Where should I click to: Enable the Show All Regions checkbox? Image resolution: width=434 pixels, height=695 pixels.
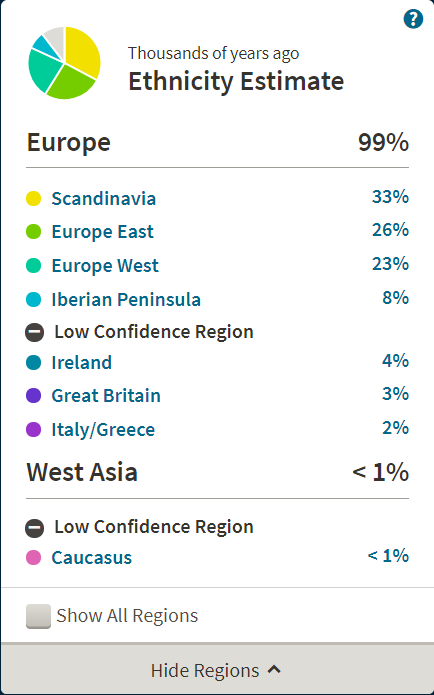38,616
